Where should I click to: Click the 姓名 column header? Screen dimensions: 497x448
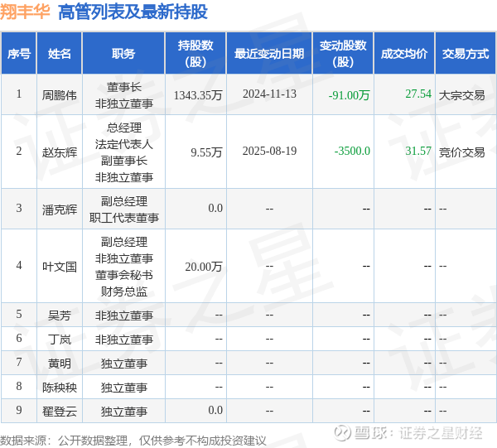(60, 53)
